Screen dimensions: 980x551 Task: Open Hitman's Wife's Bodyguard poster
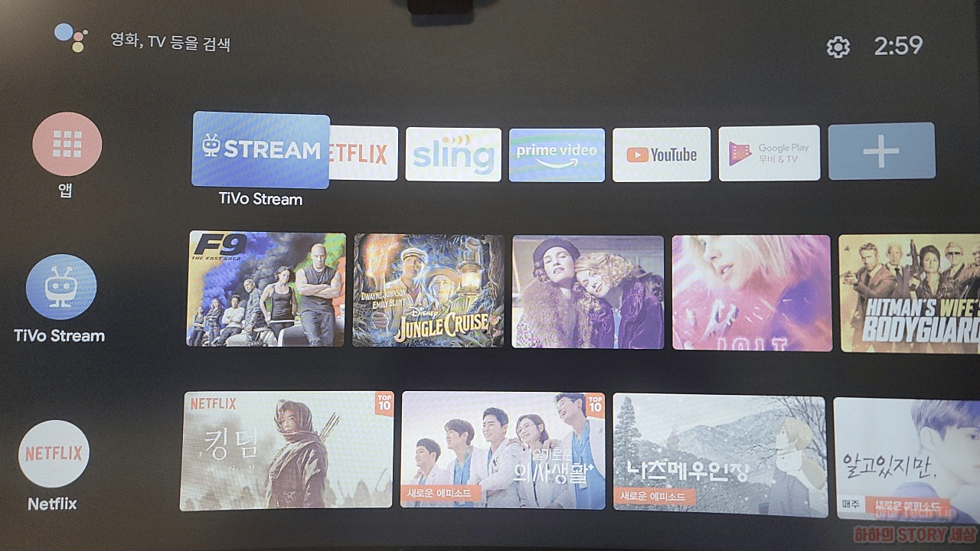tap(910, 293)
